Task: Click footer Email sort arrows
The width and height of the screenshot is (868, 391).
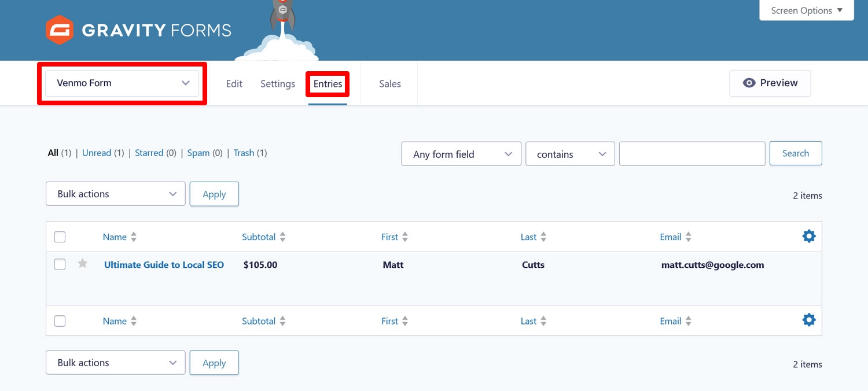Action: 688,321
